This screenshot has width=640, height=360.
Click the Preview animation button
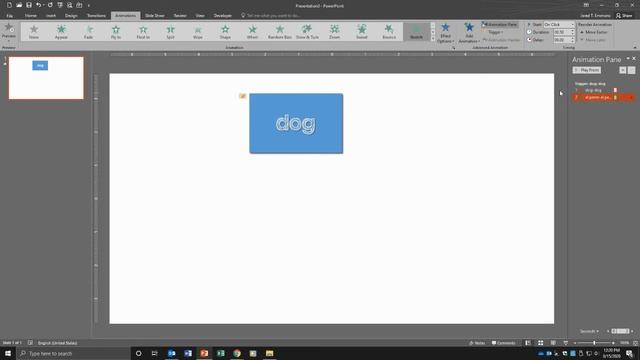9,32
